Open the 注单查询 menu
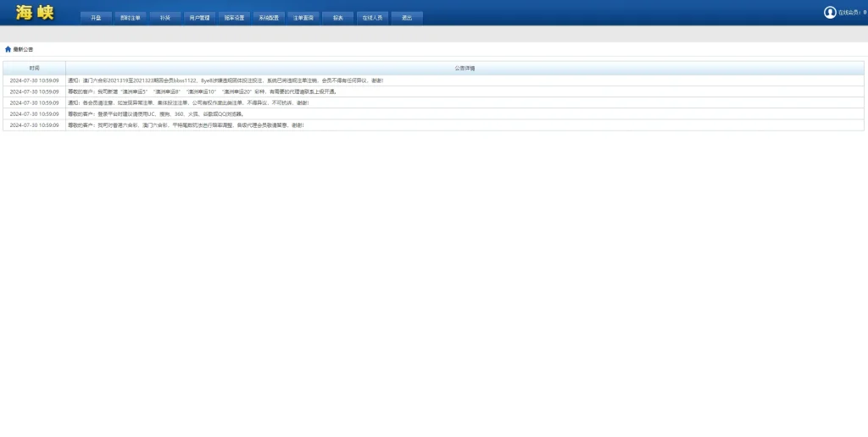Viewport: 868px width, 437px height. 303,18
